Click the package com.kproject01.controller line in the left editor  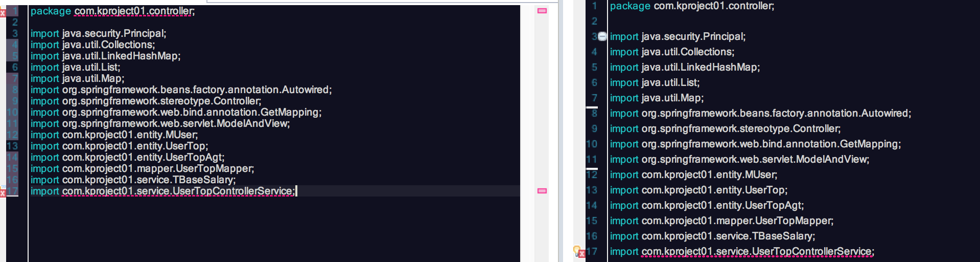[112, 11]
